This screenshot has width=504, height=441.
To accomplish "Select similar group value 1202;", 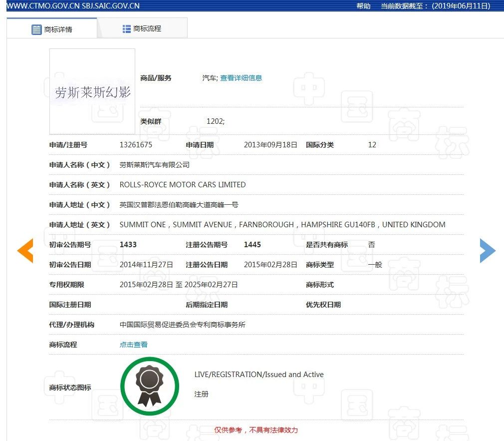I will pos(216,121).
